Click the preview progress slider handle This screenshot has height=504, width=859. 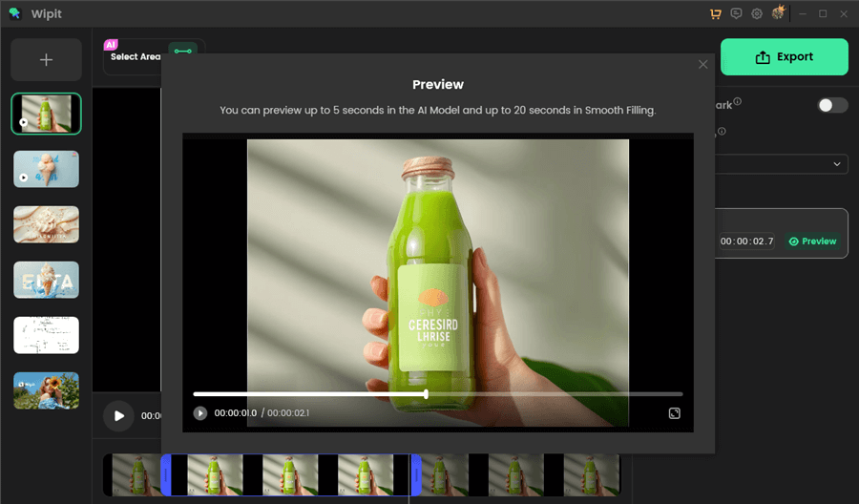[426, 394]
